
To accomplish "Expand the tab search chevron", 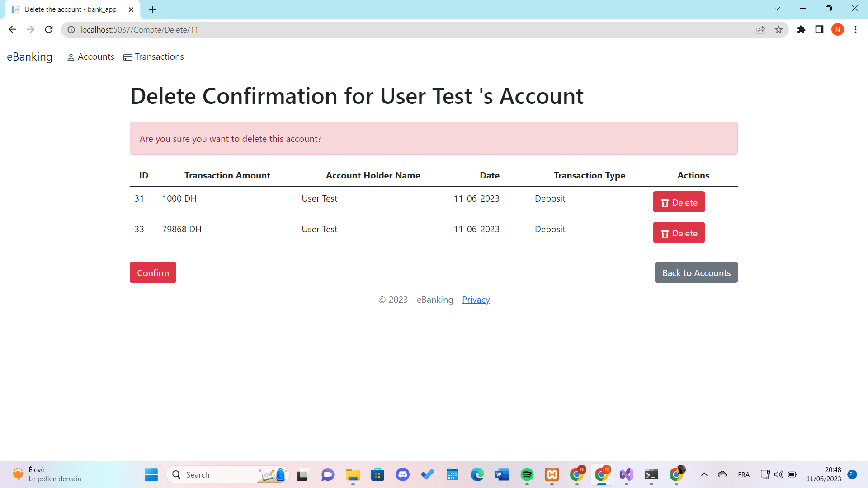I will pyautogui.click(x=777, y=9).
